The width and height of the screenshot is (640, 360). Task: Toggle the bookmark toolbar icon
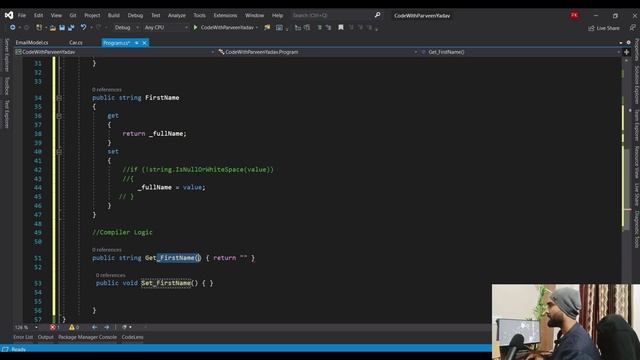coord(341,27)
